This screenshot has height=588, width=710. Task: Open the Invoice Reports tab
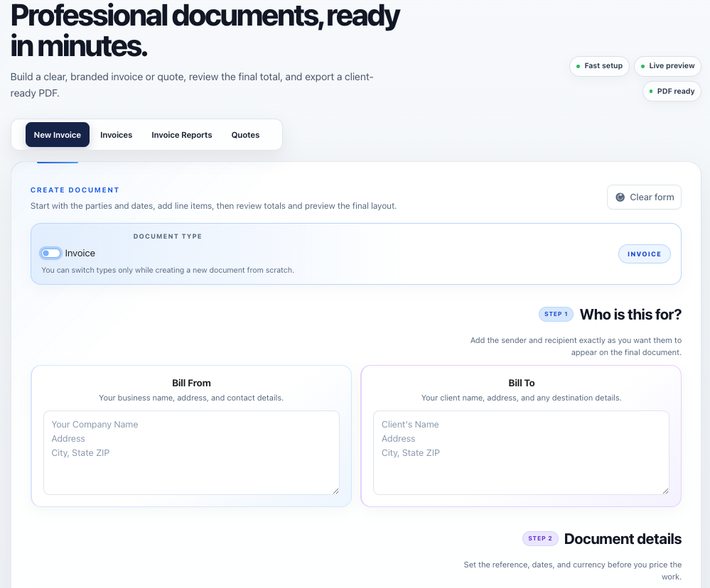(x=181, y=135)
